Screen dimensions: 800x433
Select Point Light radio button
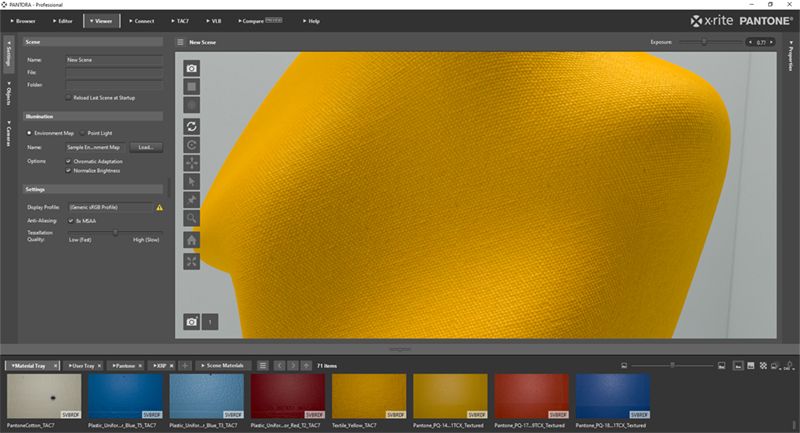pos(83,133)
